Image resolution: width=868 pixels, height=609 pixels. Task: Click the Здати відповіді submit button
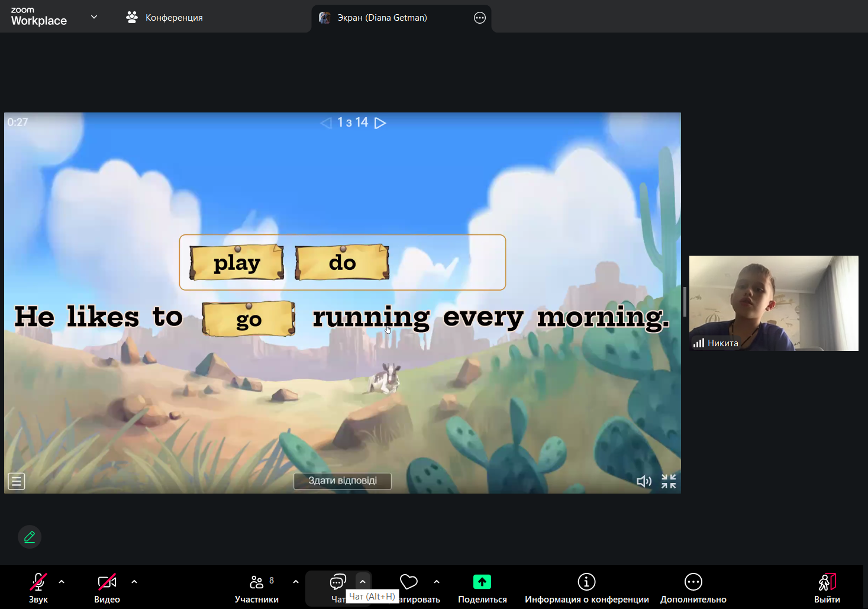point(343,481)
